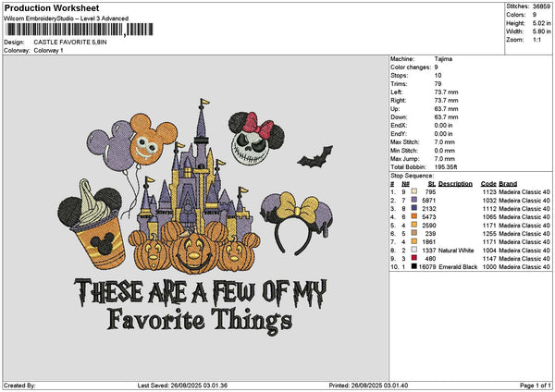Click the barcode under the worksheet title
The height and width of the screenshot is (392, 555).
80,30
